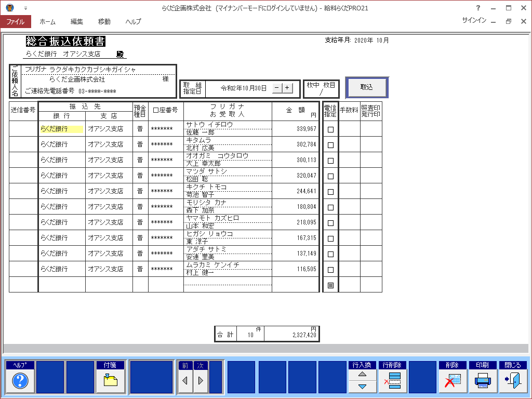Viewport: 532px width, 399px height.
Task: Add a 付箋 sticky note
Action: pyautogui.click(x=110, y=381)
